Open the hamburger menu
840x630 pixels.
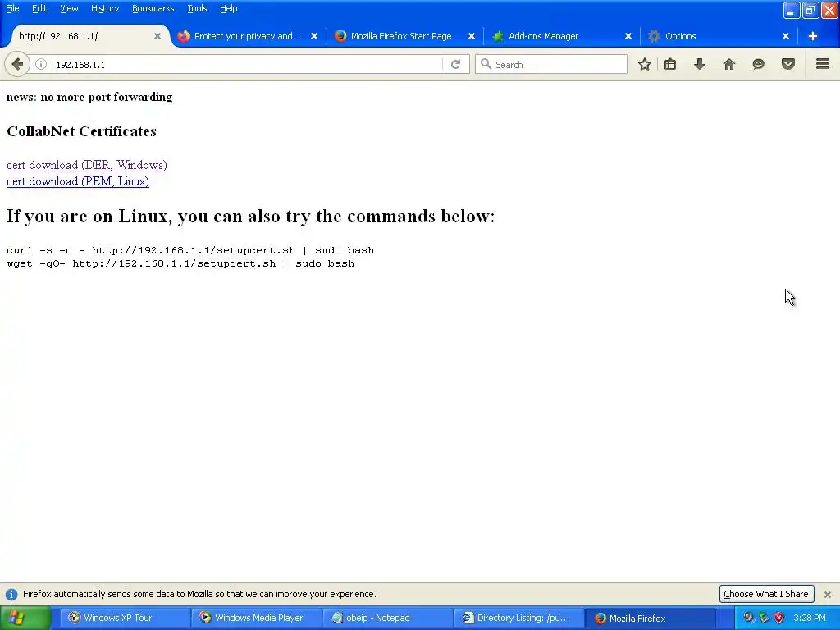(x=823, y=64)
